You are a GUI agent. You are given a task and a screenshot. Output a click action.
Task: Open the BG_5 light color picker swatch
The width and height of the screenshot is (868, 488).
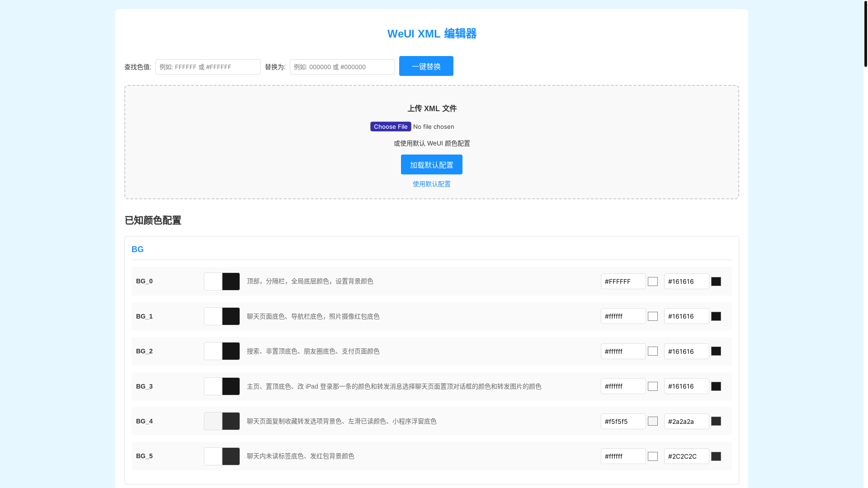tap(653, 456)
